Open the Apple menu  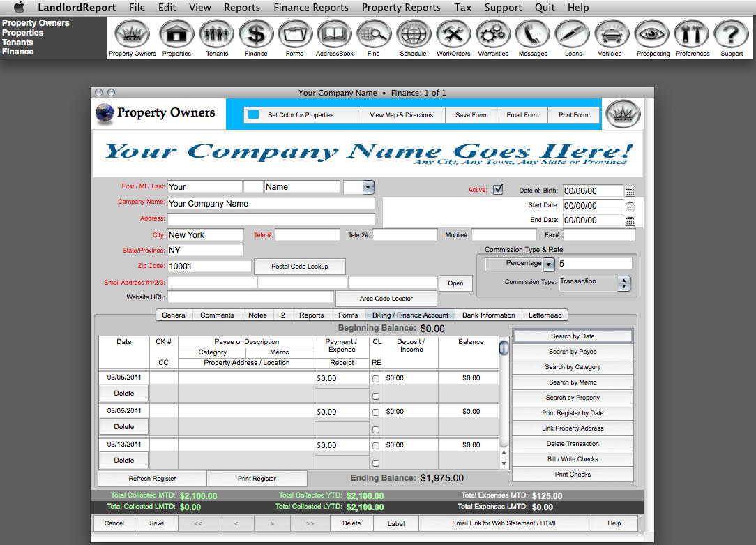(19, 7)
